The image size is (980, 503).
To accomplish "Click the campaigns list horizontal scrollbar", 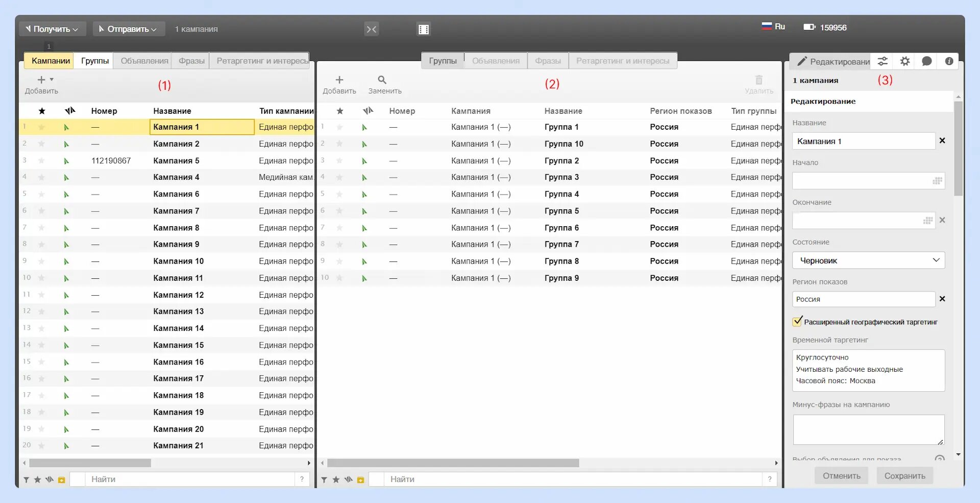I will 90,463.
